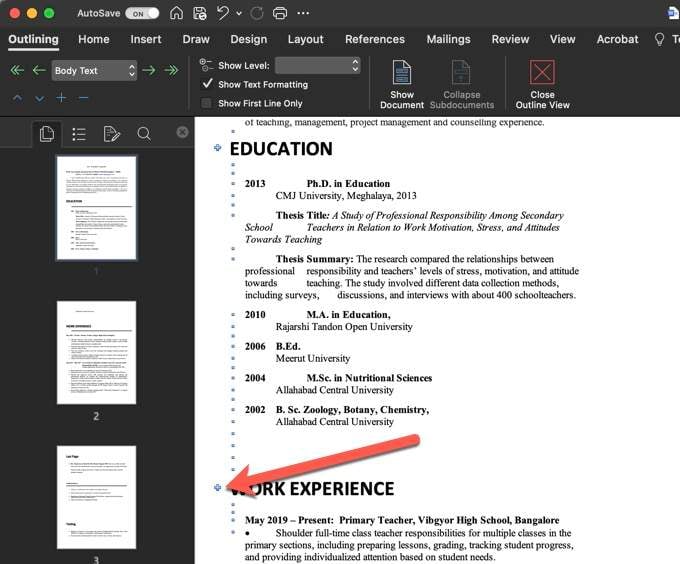The height and width of the screenshot is (564, 680).
Task: Promote to Heading 1 double-arrow icon
Action: [16, 70]
